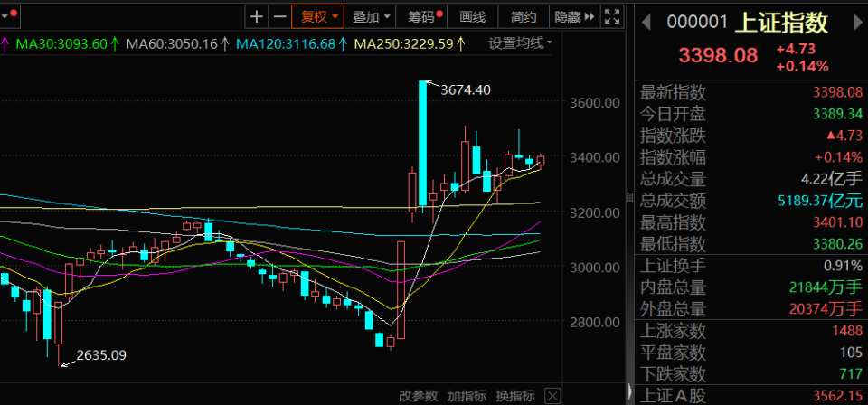Viewport: 868px width, 405px height.
Task: Zoom in chart with plus button
Action: [x=256, y=16]
